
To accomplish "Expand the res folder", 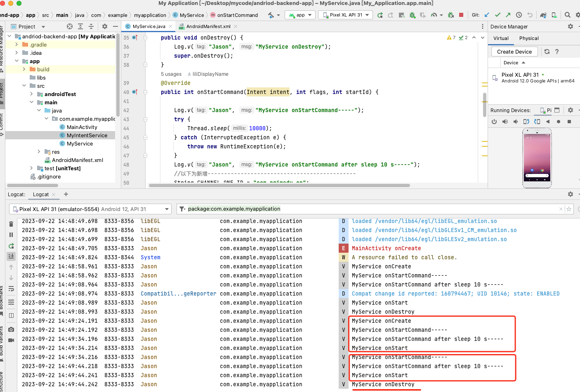I will click(39, 152).
